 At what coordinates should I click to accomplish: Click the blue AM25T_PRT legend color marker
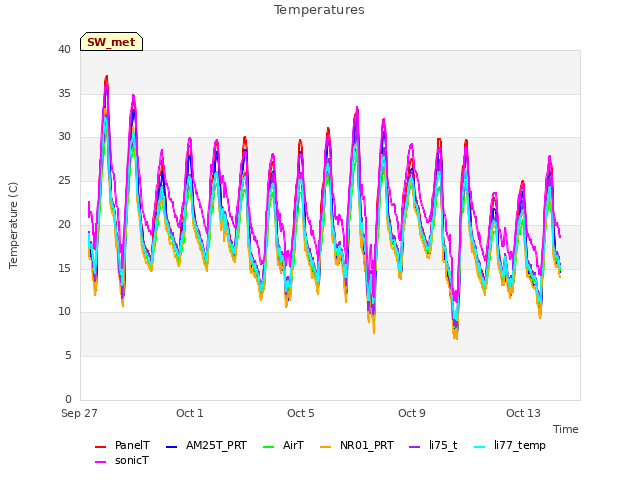171,447
